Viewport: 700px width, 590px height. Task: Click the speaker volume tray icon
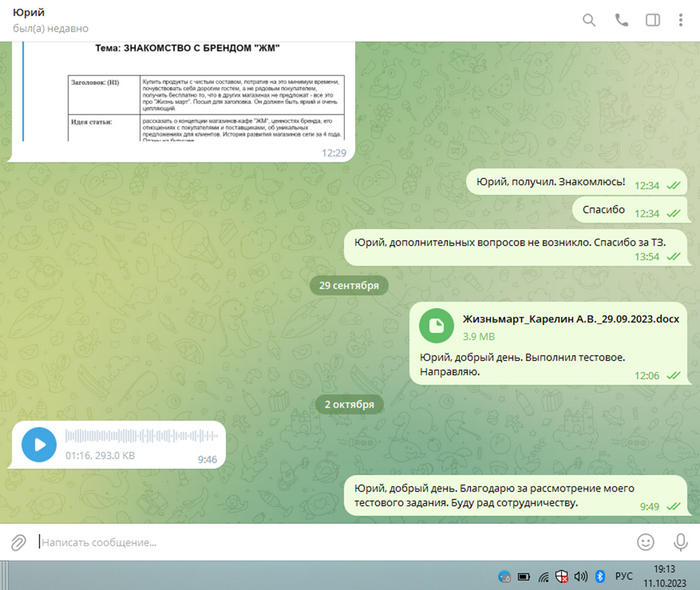(x=581, y=577)
